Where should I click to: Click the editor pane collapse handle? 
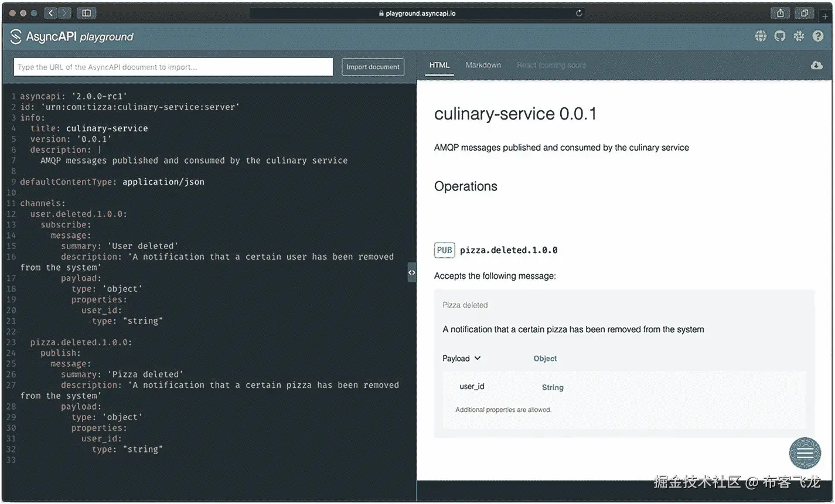[412, 273]
